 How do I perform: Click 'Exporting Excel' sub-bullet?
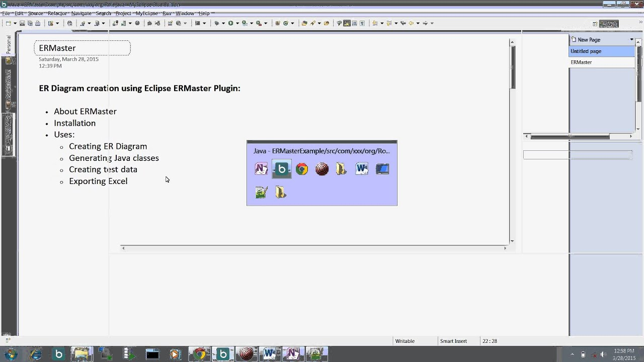(98, 181)
